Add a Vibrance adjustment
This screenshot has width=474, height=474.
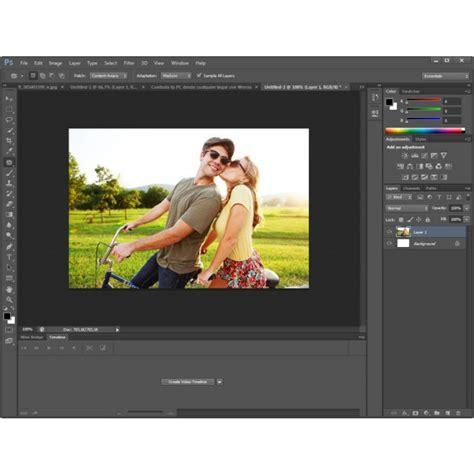pos(444,156)
